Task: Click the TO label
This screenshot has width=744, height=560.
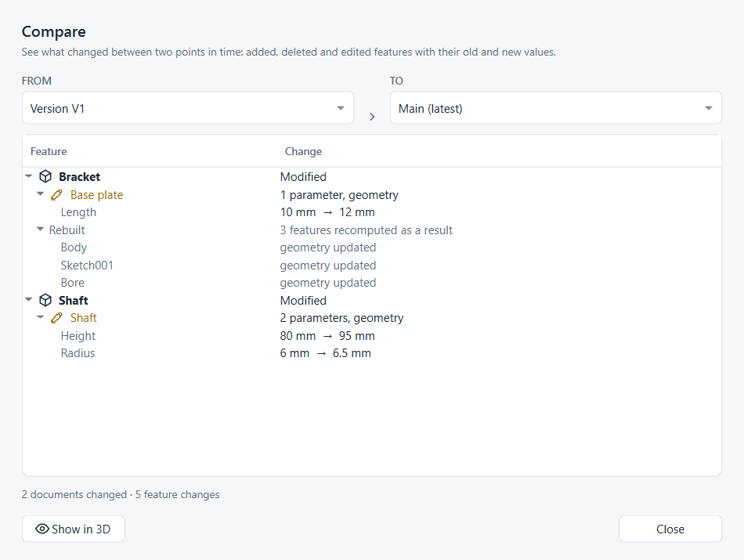Action: click(396, 81)
